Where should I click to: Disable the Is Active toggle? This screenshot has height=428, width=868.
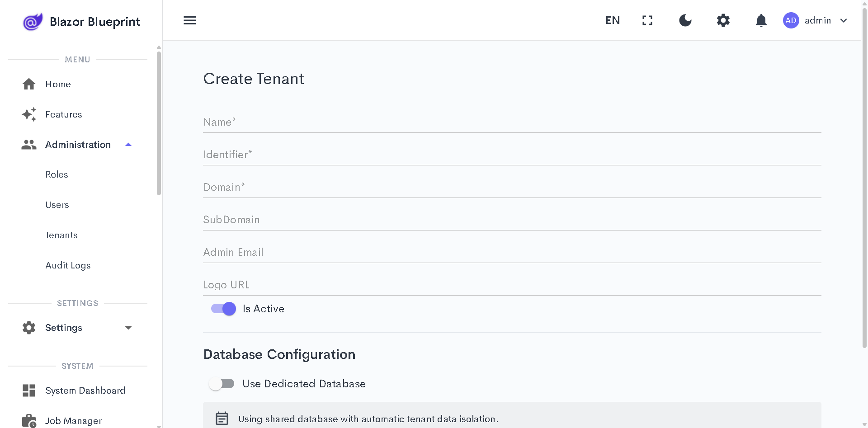[x=222, y=309]
